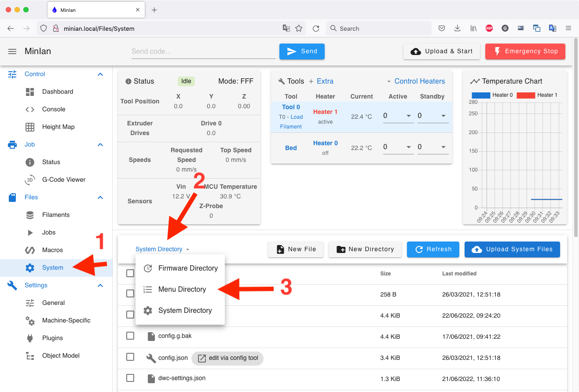This screenshot has height=392, width=579.
Task: Toggle the Heater 1 chart legend swatch
Action: tap(526, 95)
